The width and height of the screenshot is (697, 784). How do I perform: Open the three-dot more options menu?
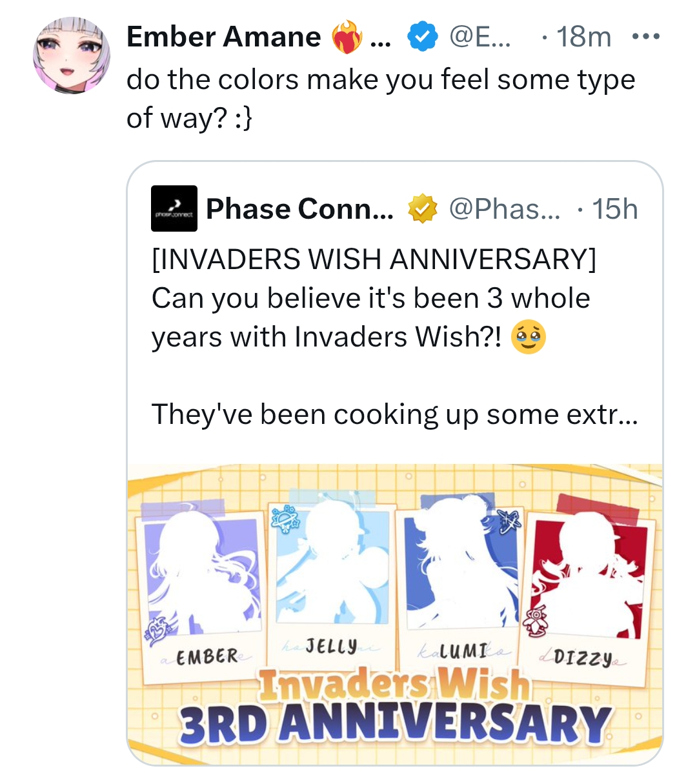click(646, 37)
